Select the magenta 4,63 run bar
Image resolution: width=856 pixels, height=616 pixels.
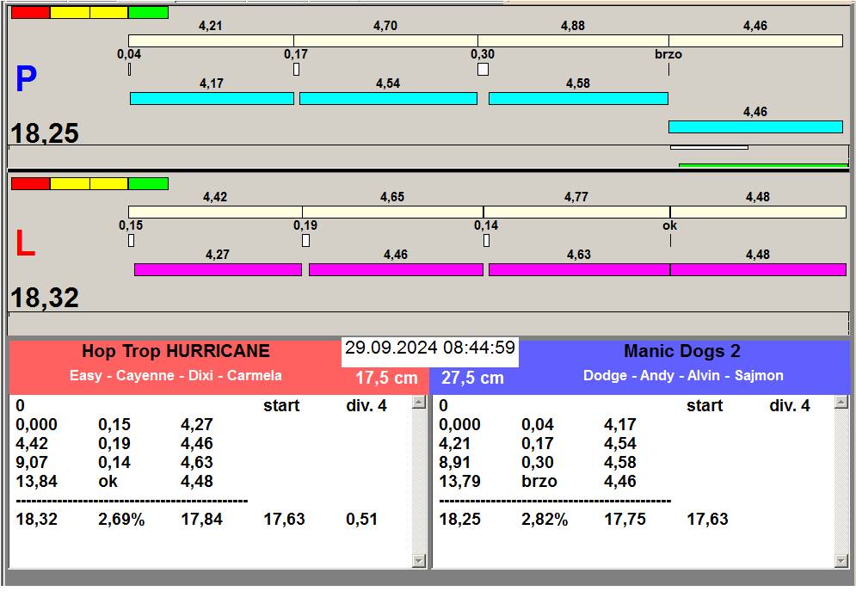click(x=578, y=270)
